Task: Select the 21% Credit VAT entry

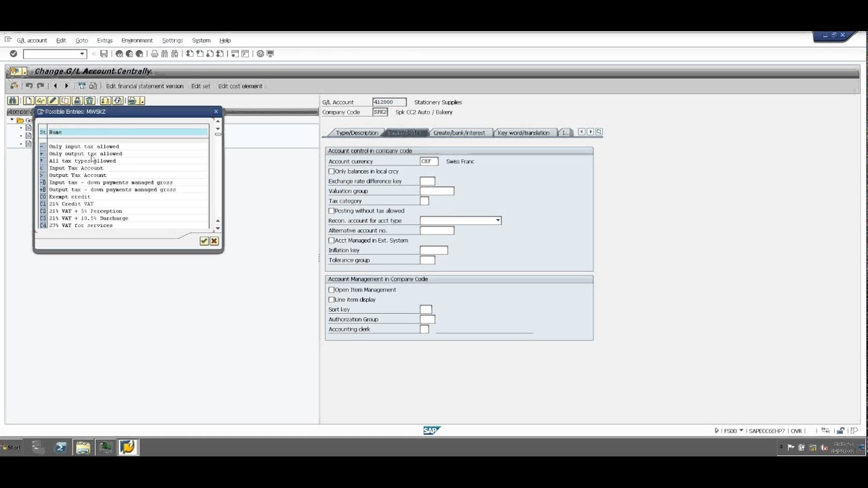Action: click(x=71, y=204)
